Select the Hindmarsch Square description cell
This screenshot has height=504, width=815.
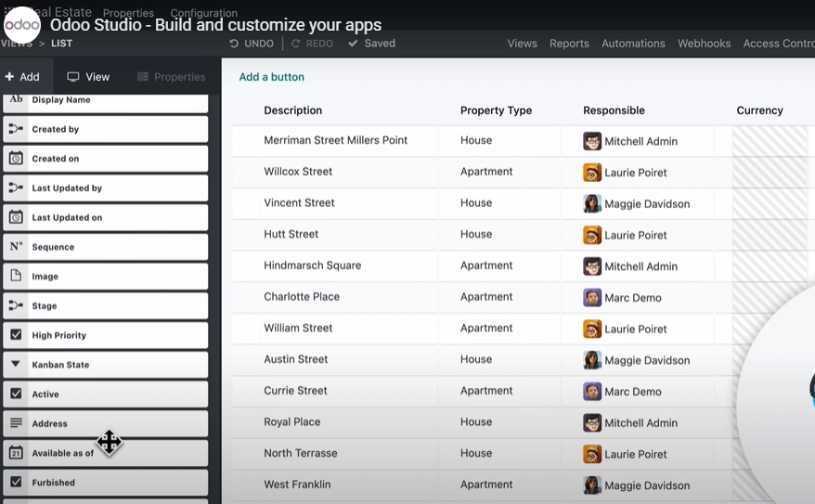[x=312, y=265]
